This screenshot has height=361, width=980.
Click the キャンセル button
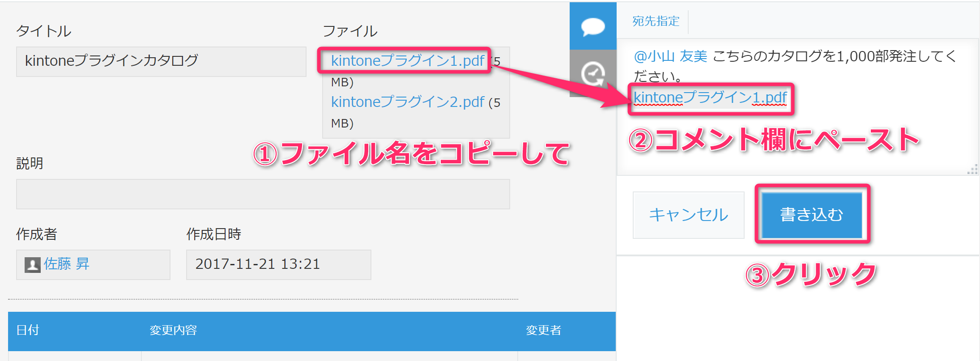coord(688,215)
